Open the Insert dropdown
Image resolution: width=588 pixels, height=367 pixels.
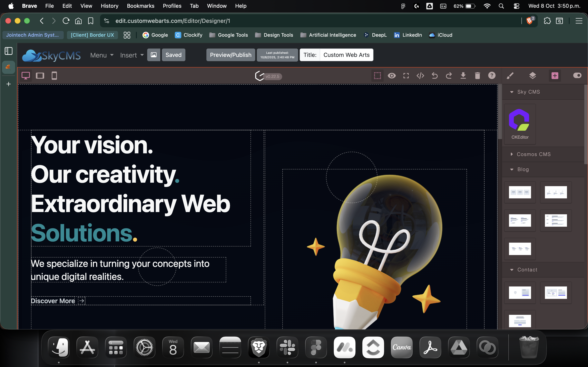[x=132, y=55]
